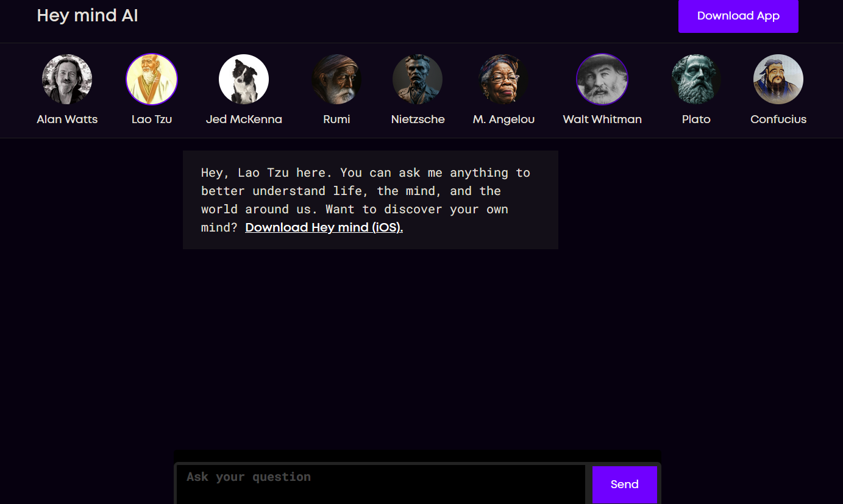843x504 pixels.
Task: Open a chat with Jed McKenna
Action: (x=244, y=79)
